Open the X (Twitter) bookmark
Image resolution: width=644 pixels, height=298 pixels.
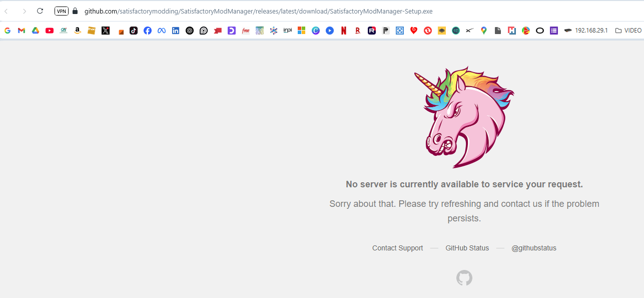click(106, 31)
